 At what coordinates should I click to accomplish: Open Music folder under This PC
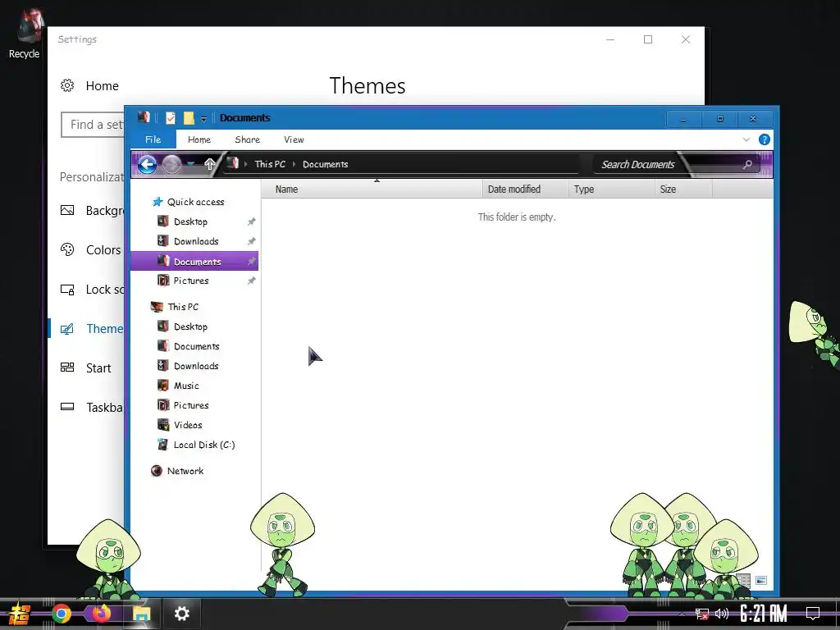click(x=186, y=386)
